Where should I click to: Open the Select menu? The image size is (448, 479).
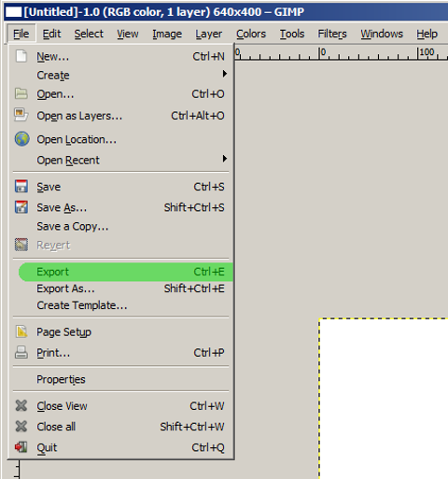(89, 34)
